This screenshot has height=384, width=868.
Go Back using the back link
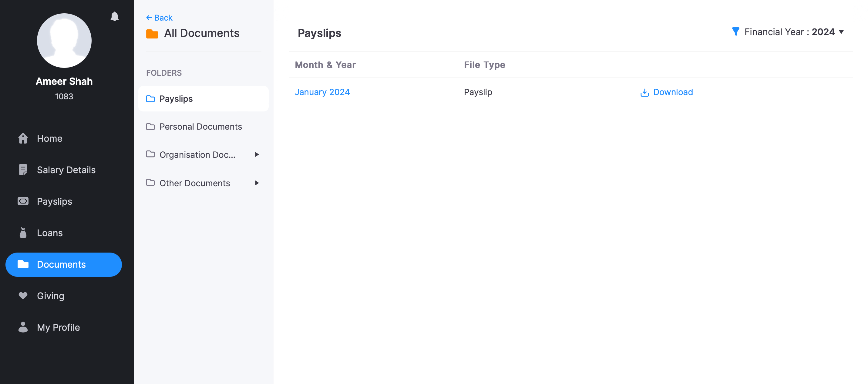tap(160, 18)
